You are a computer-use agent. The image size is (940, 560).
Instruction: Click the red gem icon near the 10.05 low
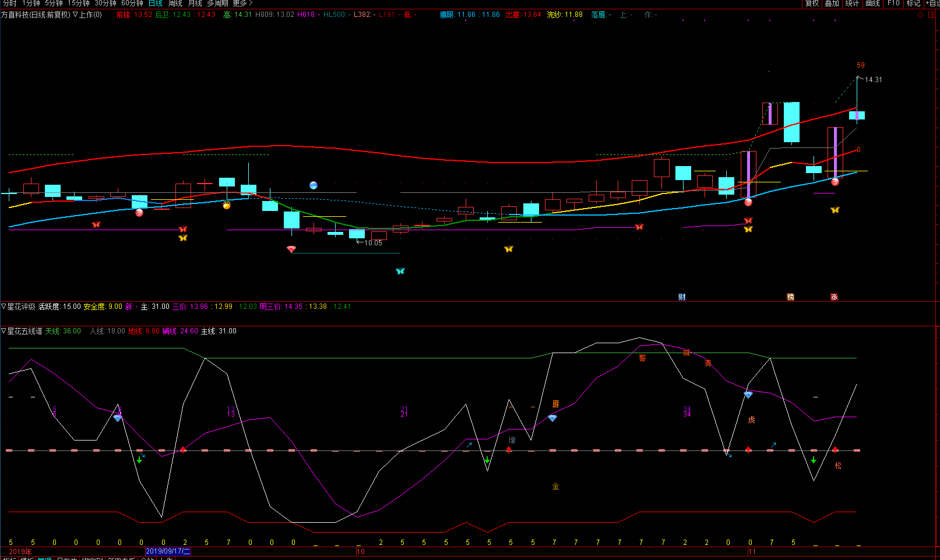291,249
